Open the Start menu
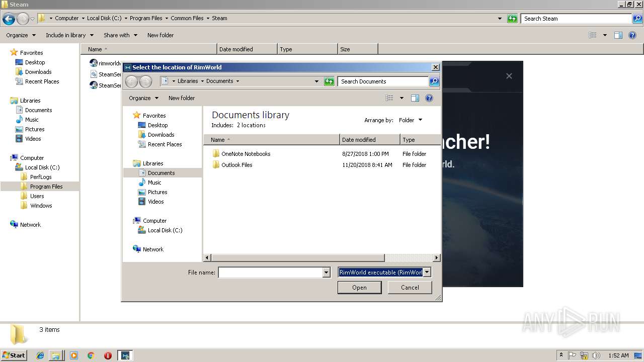644x362 pixels. (x=14, y=355)
